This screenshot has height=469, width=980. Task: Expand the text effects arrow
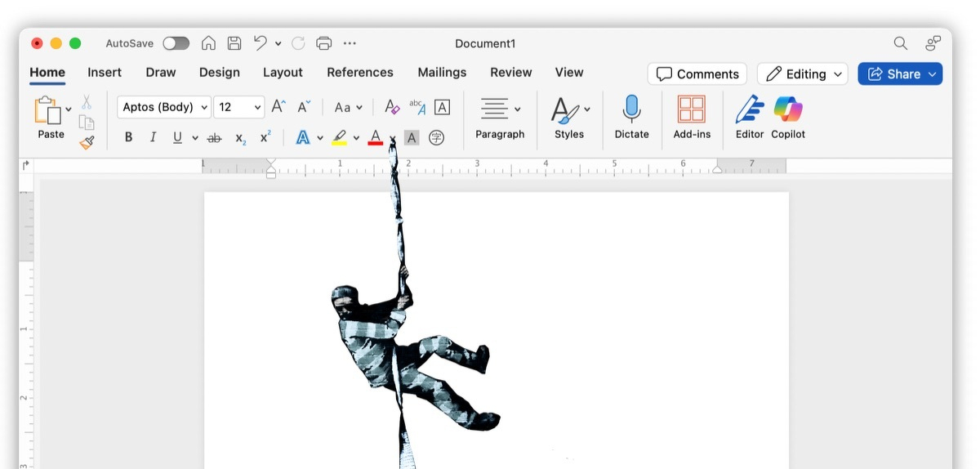pos(320,138)
